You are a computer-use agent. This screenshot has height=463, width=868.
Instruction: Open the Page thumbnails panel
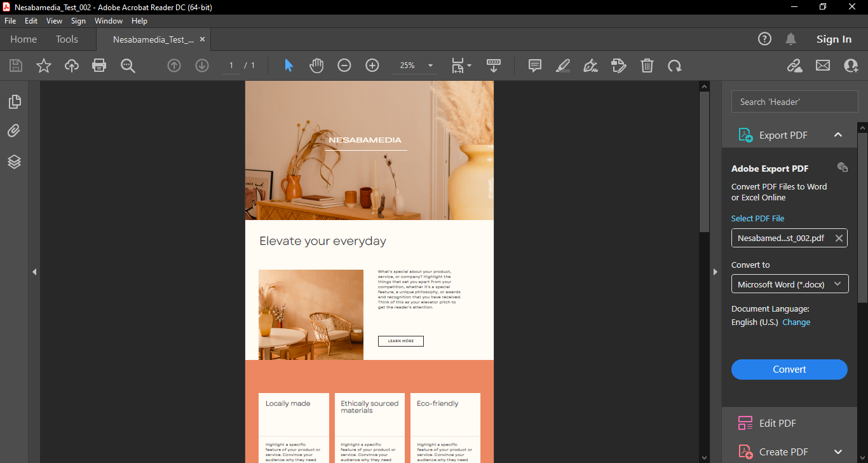[x=14, y=102]
